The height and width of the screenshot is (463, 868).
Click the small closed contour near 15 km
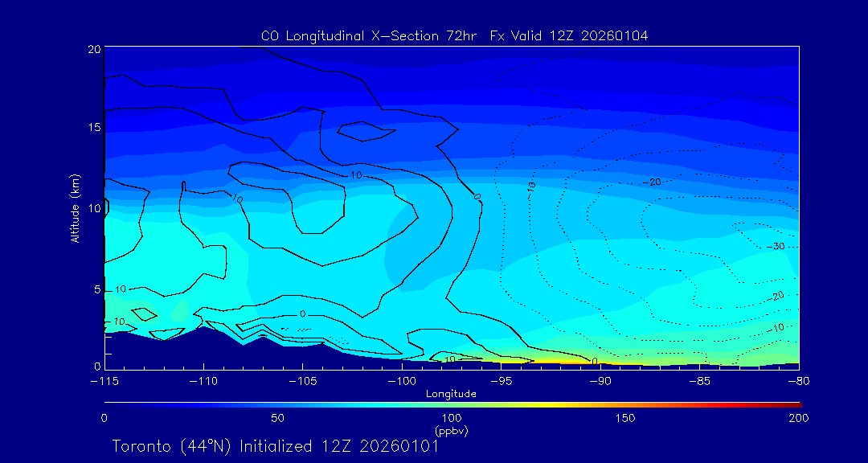coord(366,130)
